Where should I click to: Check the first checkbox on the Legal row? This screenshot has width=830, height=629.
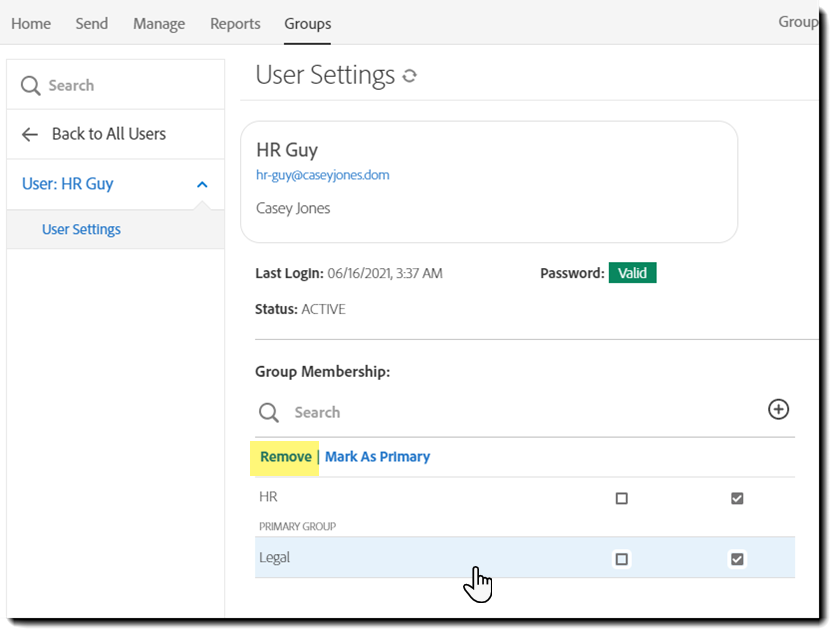pyautogui.click(x=622, y=558)
